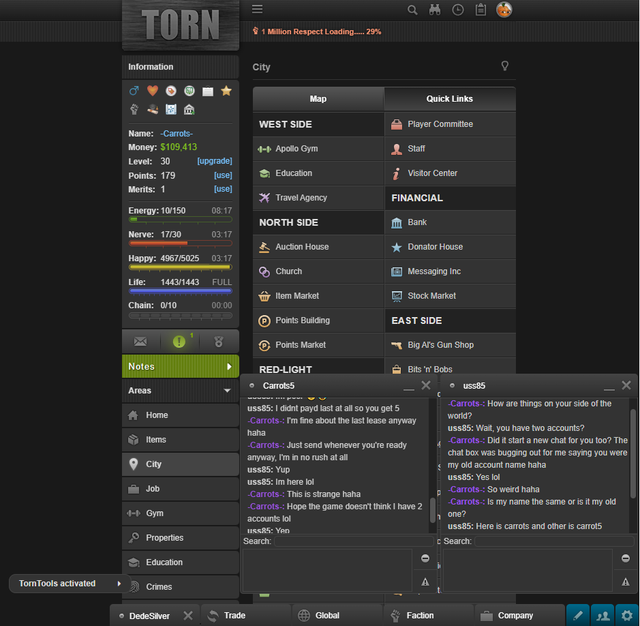Click the lightbulb tutorial icon by City
Viewport: 640px width, 626px height.
505,66
